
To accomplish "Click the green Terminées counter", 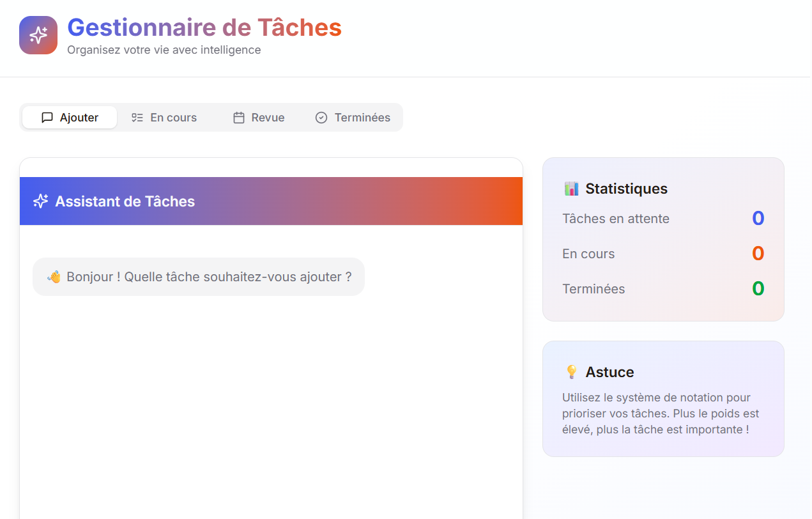I will 758,288.
